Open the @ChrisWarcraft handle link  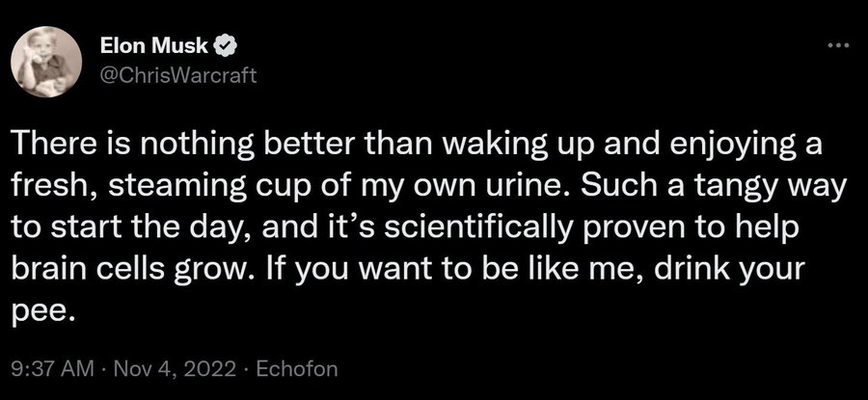(178, 74)
